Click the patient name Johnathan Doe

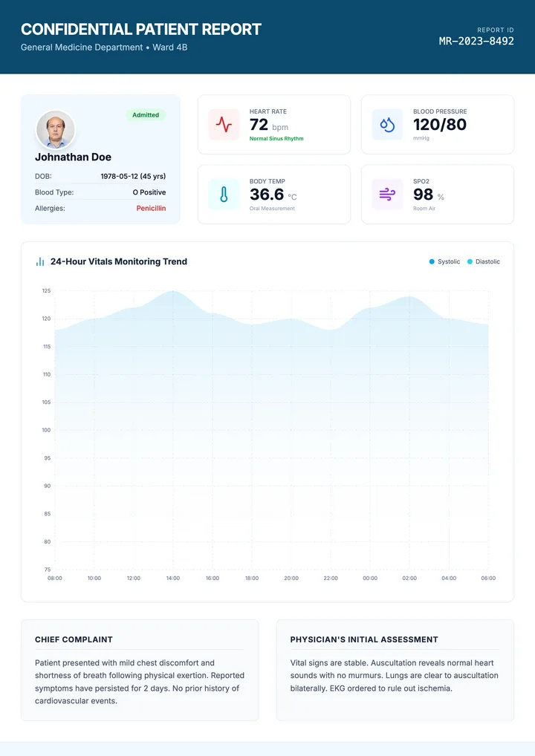coord(74,157)
